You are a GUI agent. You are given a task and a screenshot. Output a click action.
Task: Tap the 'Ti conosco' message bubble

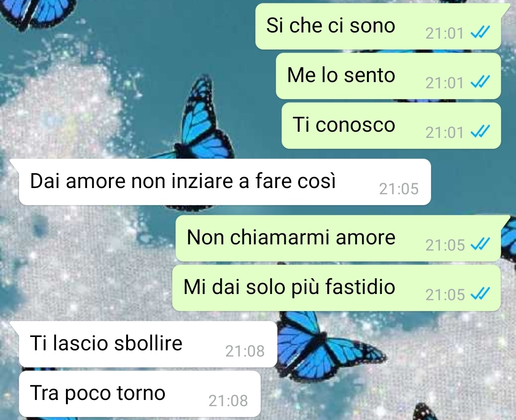click(391, 126)
